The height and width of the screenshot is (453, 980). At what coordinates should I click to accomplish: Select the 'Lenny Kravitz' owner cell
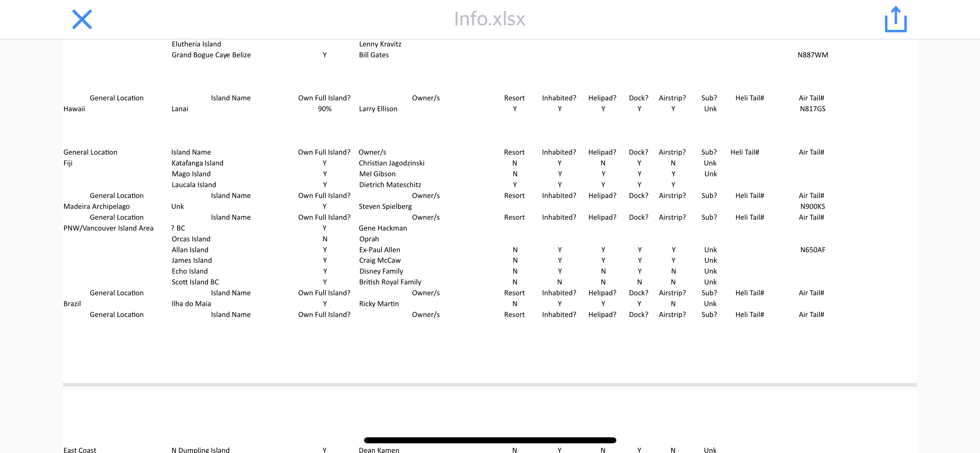[x=380, y=44]
